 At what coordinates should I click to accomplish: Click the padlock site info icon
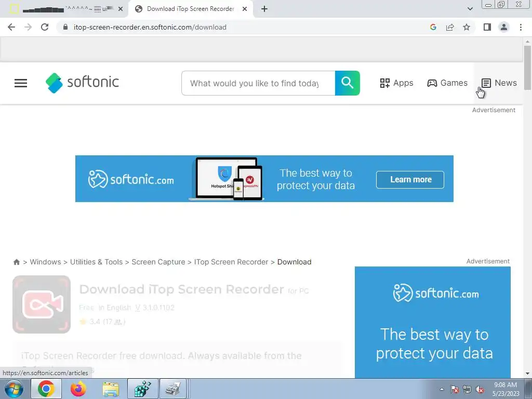65,27
